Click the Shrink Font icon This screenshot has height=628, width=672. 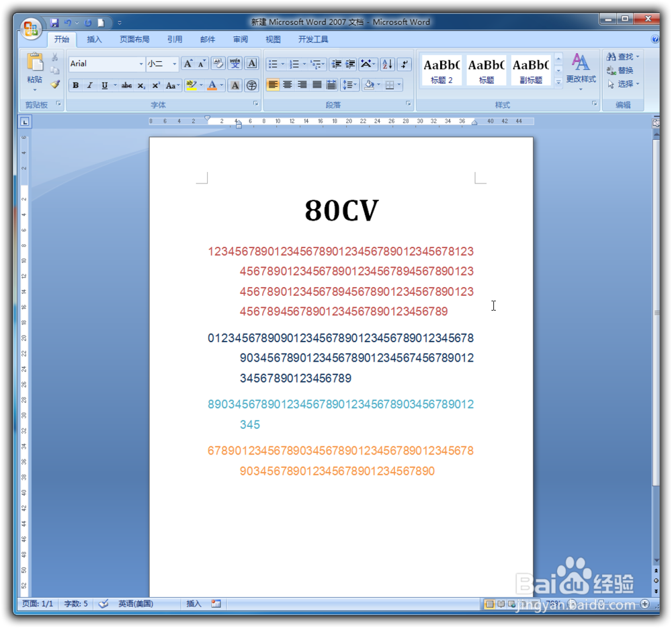[x=202, y=64]
